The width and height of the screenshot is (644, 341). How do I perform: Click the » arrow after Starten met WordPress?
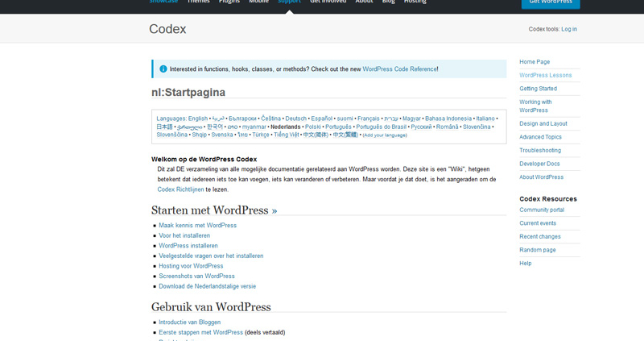[275, 210]
